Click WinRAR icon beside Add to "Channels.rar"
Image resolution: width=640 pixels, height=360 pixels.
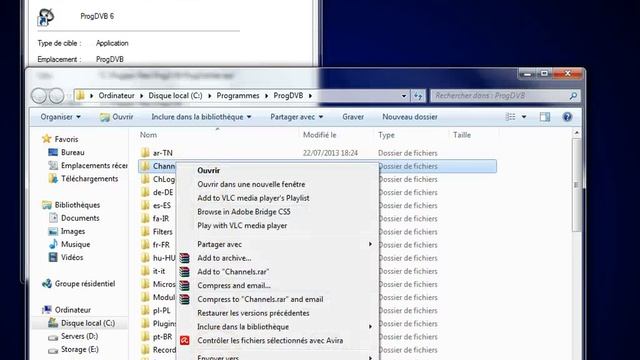click(184, 272)
